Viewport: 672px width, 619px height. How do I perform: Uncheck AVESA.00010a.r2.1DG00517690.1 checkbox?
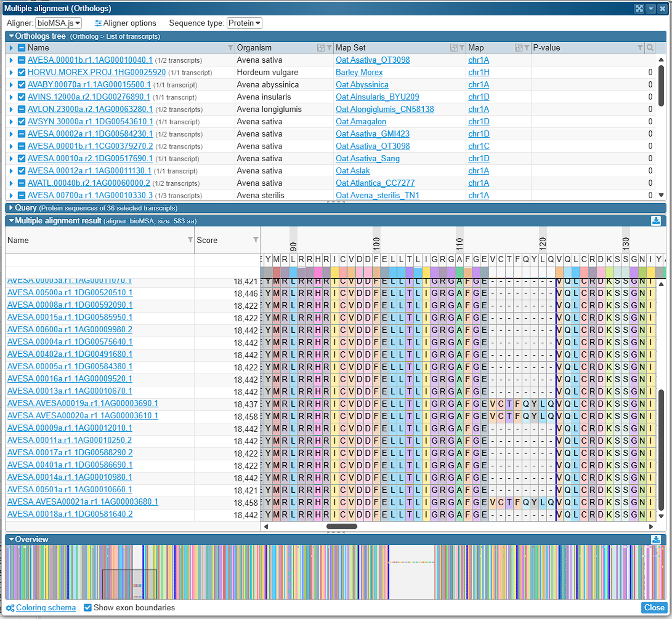(22, 158)
